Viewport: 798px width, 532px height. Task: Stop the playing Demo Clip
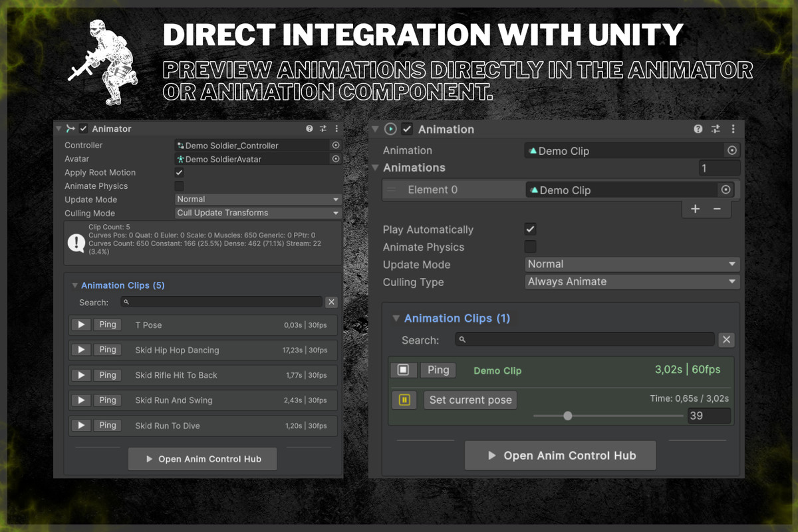click(403, 370)
